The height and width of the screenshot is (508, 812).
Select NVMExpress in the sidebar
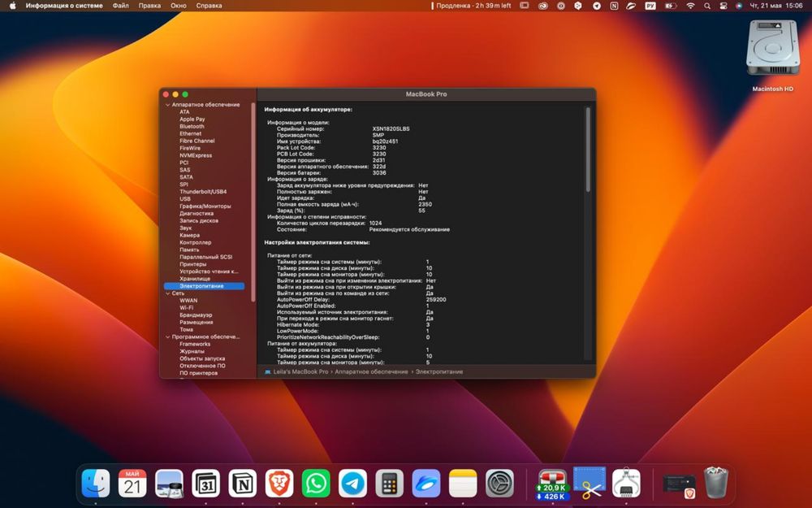click(195, 155)
